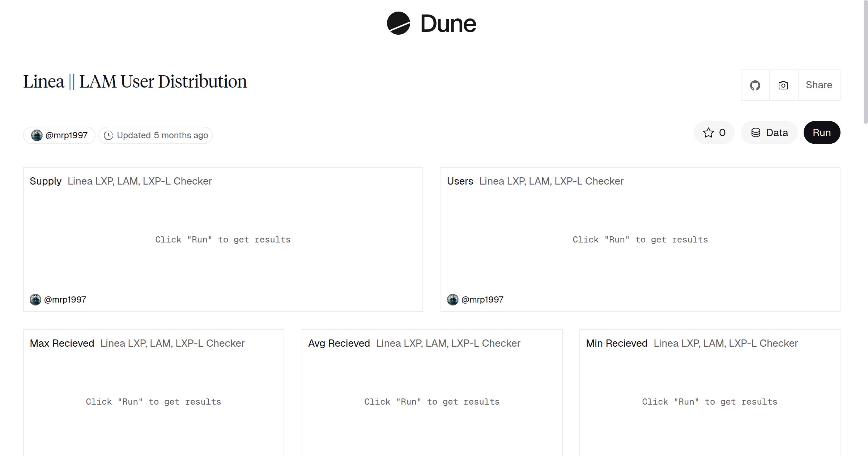Open the Users chart panel
Screen dimensions: 868x456
(460, 181)
